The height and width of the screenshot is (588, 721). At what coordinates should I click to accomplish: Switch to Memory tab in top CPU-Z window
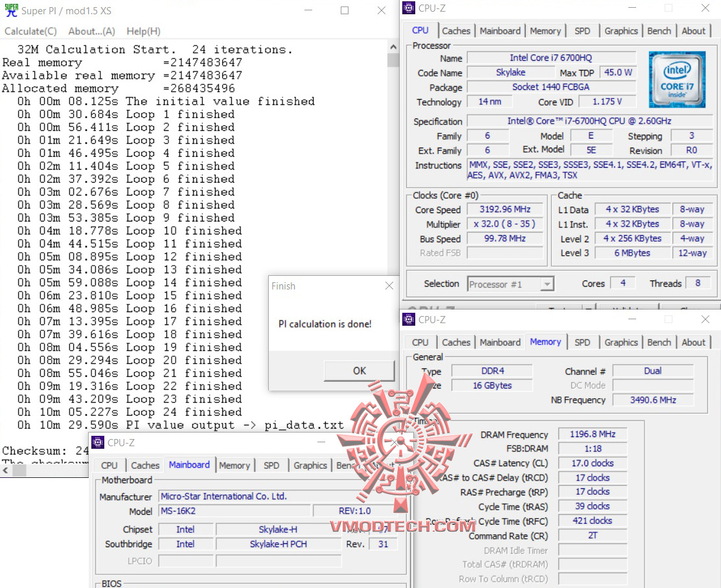tap(545, 31)
